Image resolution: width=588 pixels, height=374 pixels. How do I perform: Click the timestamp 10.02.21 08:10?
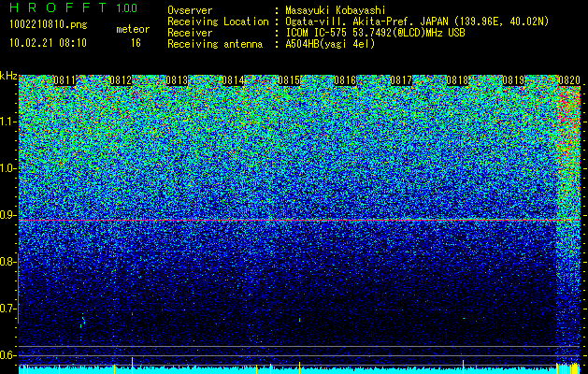click(48, 43)
